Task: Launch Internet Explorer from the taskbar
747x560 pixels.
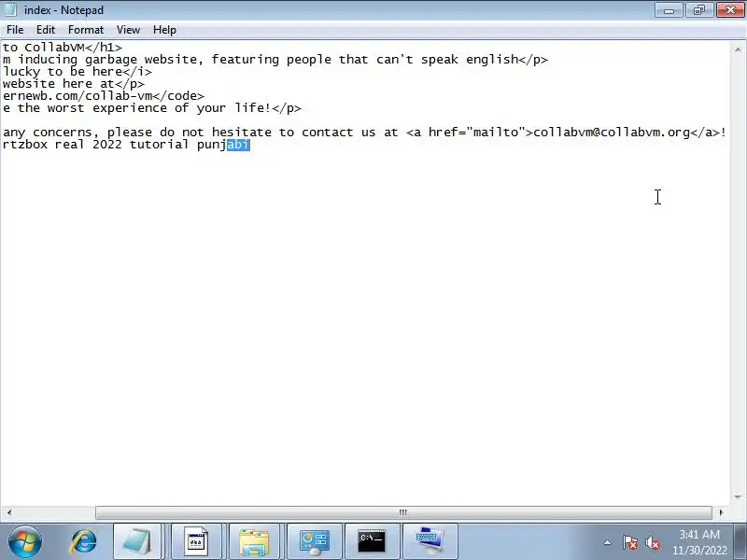Action: coord(83,541)
